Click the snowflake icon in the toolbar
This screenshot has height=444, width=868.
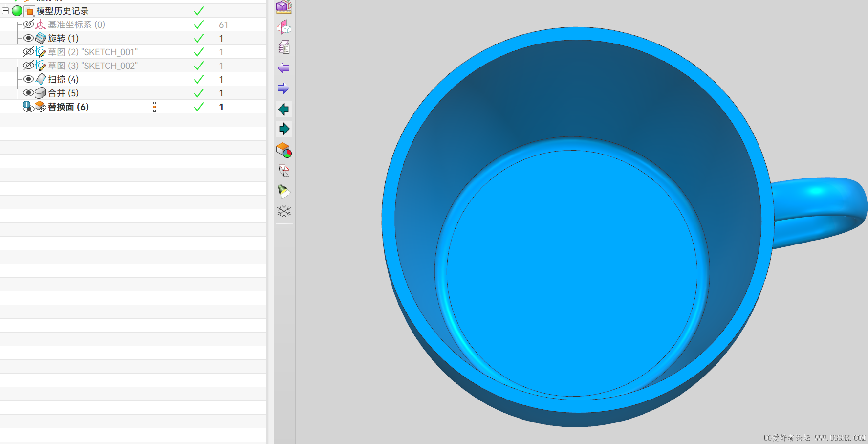(283, 211)
